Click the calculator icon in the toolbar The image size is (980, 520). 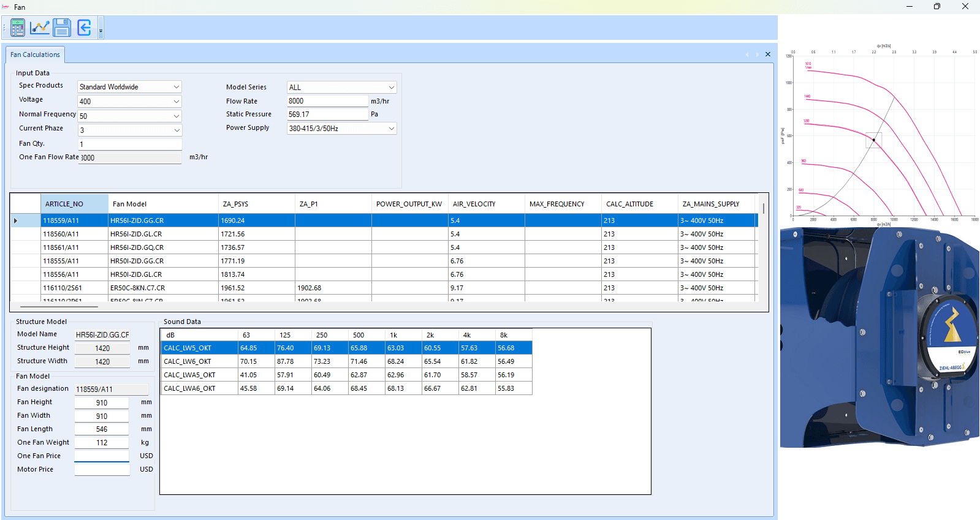pyautogui.click(x=18, y=28)
